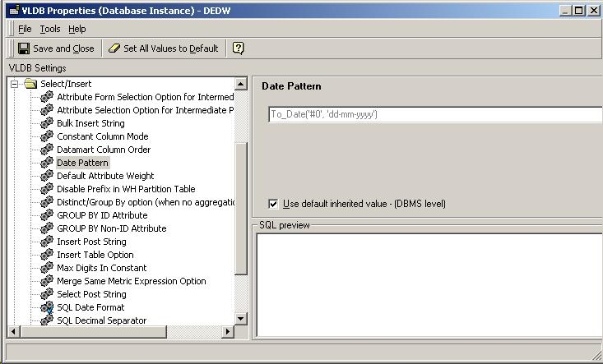The image size is (603, 364).
Task: Open the File menu
Action: [25, 29]
